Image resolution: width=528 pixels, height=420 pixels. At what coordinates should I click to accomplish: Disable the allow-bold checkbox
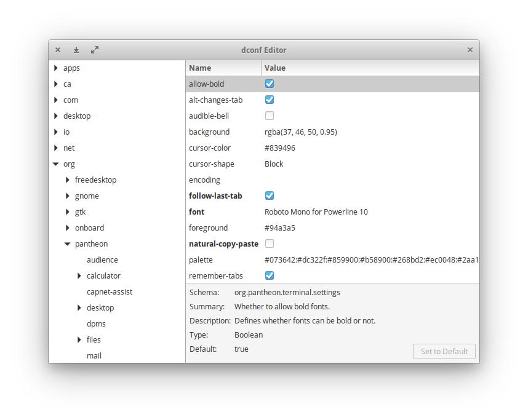(x=269, y=84)
